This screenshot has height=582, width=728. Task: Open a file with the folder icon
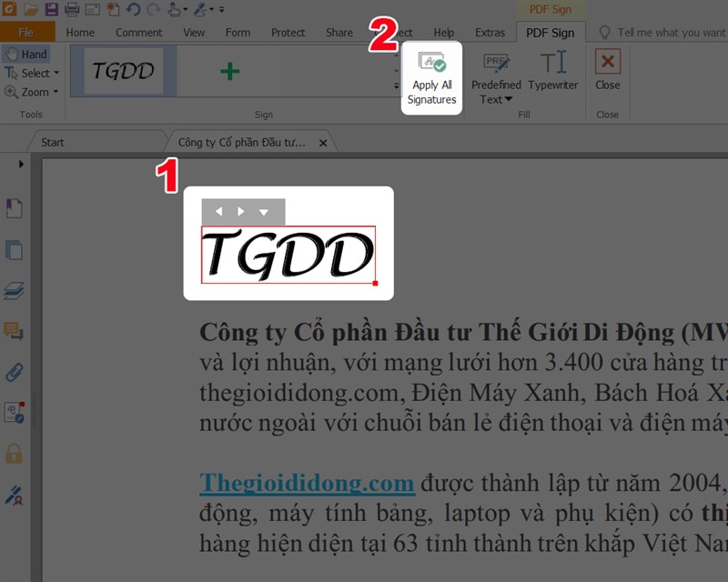pos(31,9)
